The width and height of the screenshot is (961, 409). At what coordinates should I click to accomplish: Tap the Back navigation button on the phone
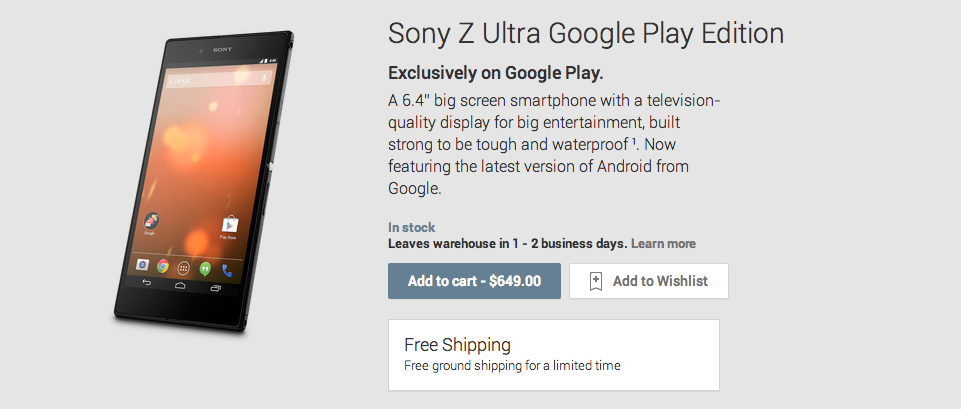[x=146, y=283]
